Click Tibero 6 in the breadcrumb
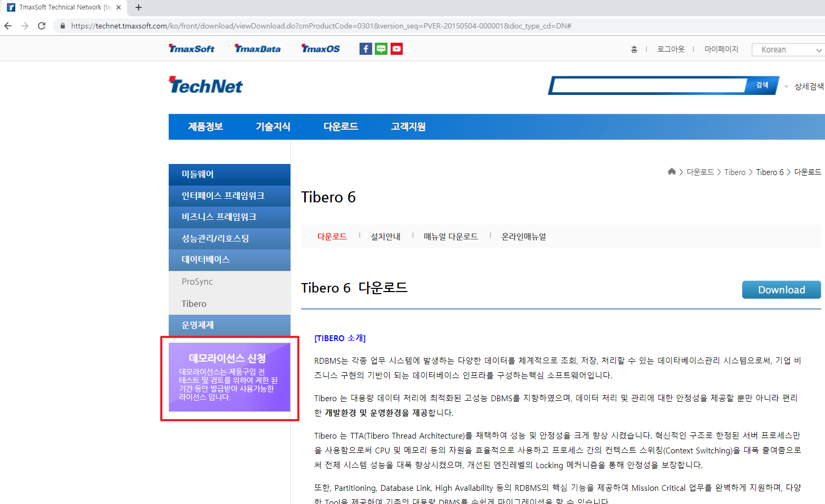This screenshot has width=825, height=504. click(770, 172)
